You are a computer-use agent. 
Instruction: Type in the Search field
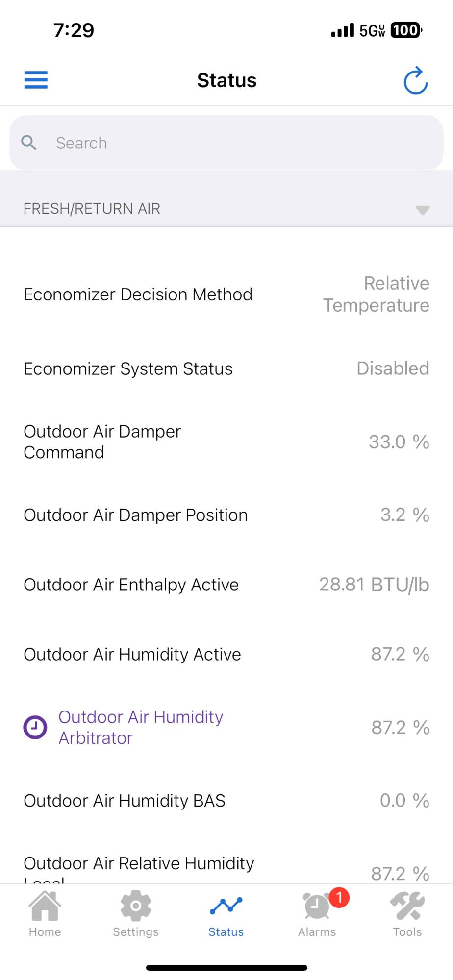235,143
